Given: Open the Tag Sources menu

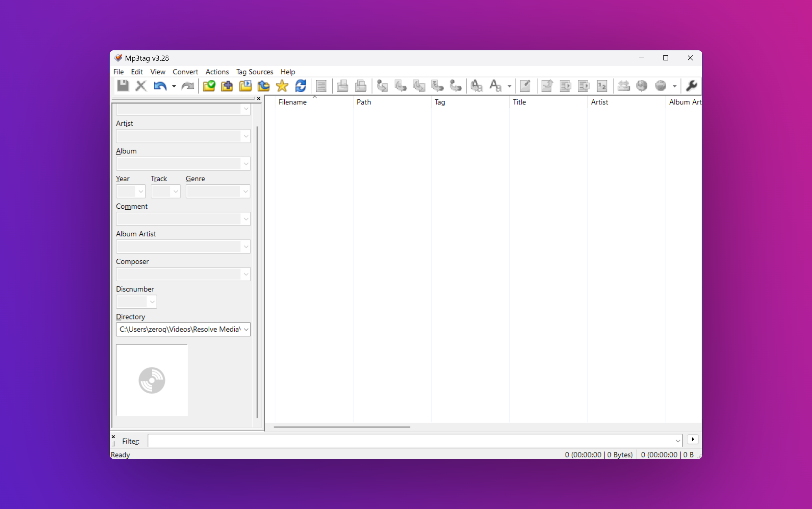Looking at the screenshot, I should [254, 72].
